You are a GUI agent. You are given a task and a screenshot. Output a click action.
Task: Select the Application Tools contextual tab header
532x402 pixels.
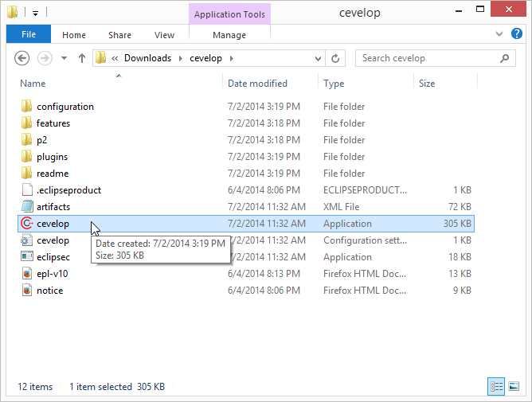[x=229, y=14]
